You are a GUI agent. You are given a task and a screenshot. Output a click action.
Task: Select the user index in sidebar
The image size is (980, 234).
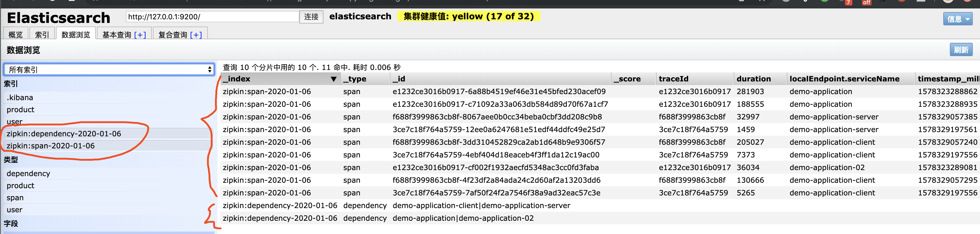pos(108,122)
